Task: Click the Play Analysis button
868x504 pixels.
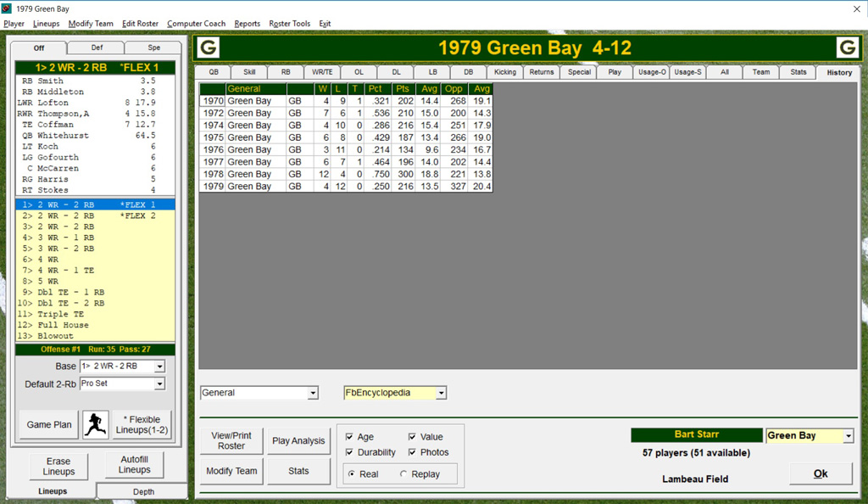Action: pos(298,440)
